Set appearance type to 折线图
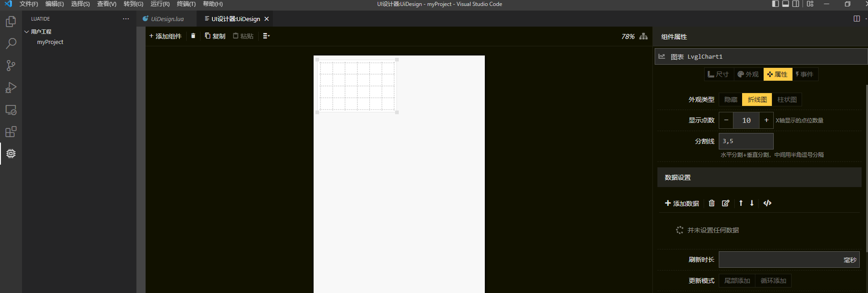This screenshot has width=868, height=293. coord(757,100)
